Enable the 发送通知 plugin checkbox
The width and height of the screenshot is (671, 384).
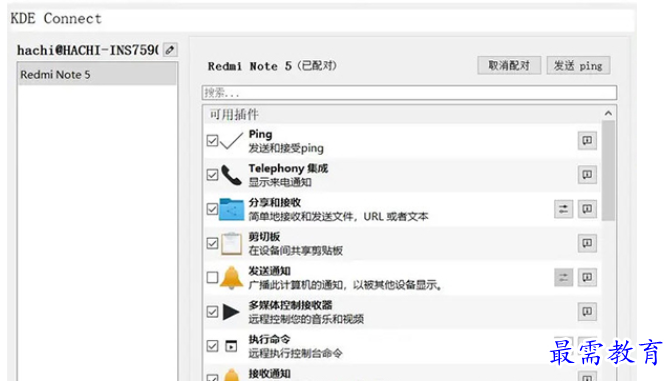[213, 277]
